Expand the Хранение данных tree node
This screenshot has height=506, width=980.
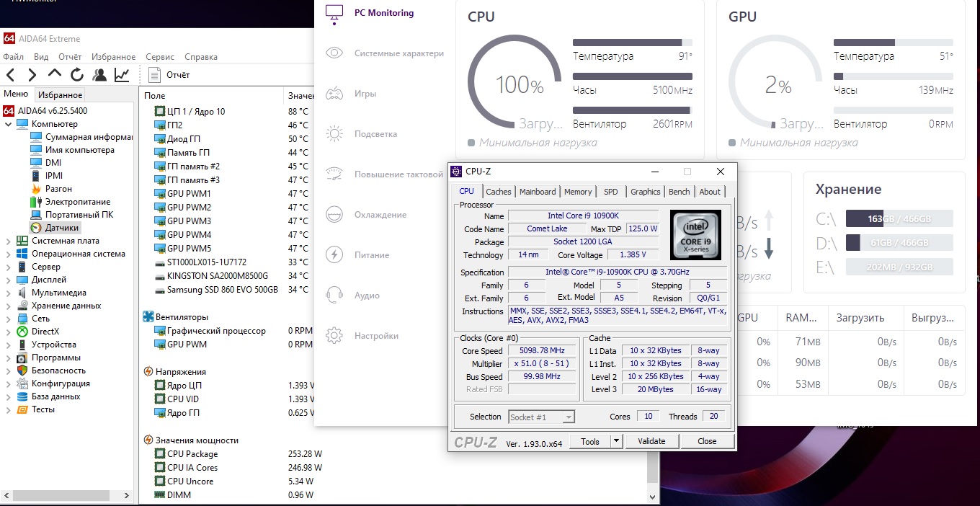(9, 306)
